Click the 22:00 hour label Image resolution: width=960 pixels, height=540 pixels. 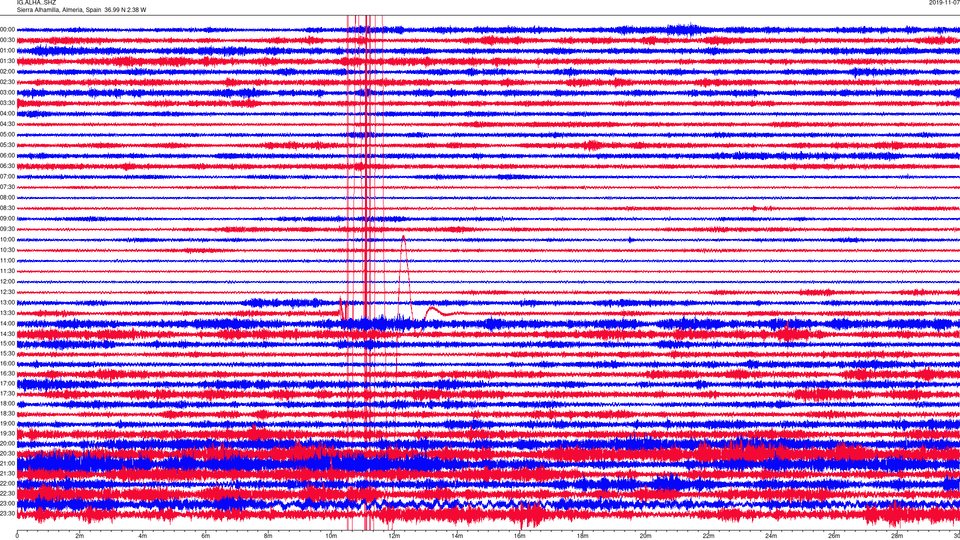click(7, 483)
